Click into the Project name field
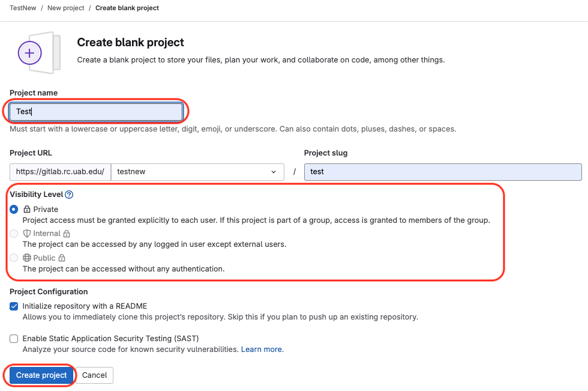 point(96,112)
